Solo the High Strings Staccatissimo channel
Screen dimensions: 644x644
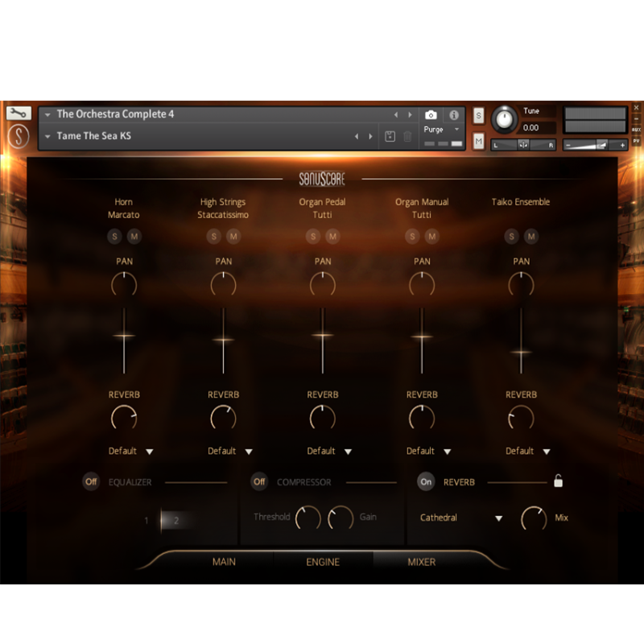(213, 237)
